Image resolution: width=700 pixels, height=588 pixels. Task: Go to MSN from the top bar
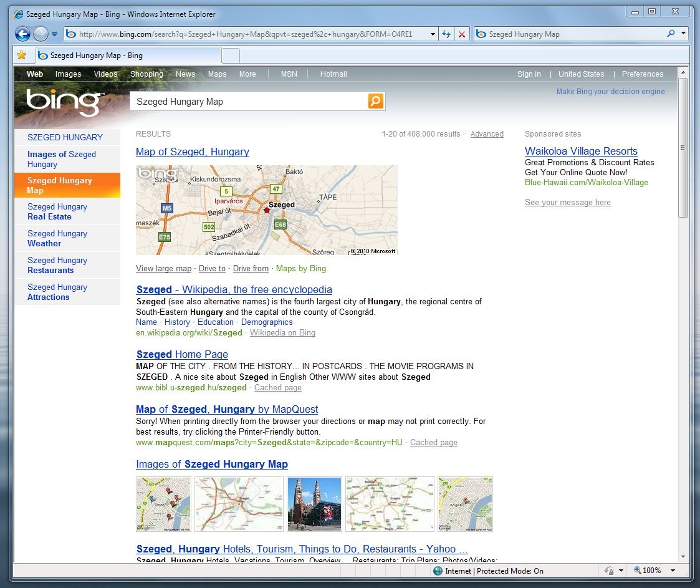coord(289,74)
